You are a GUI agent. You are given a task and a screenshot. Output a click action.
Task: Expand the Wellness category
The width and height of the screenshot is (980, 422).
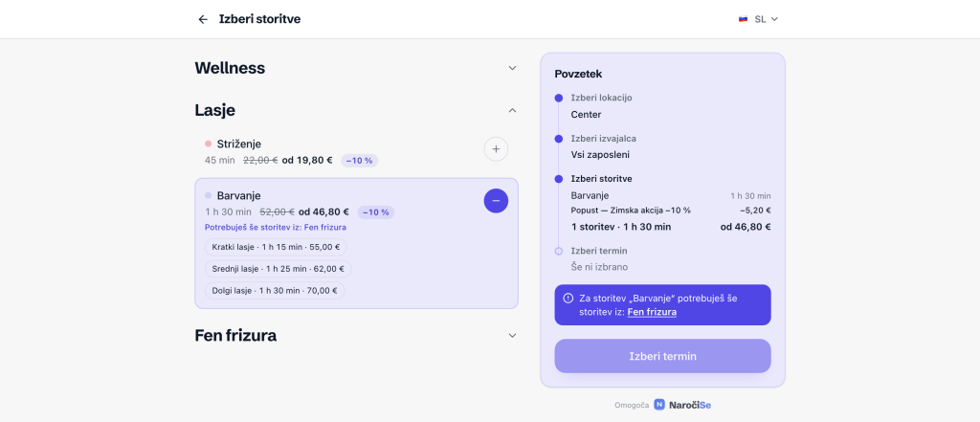tap(513, 68)
